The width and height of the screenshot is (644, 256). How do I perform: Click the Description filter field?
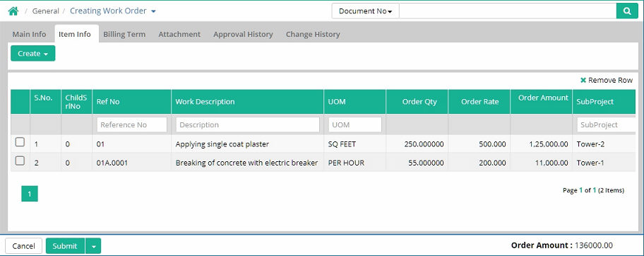[248, 124]
